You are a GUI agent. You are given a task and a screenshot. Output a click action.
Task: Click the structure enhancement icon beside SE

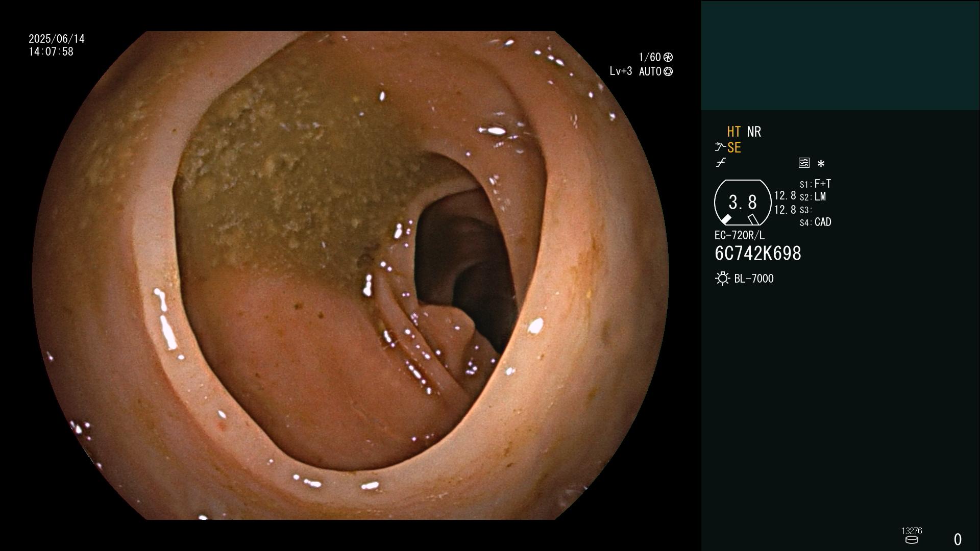coord(720,147)
